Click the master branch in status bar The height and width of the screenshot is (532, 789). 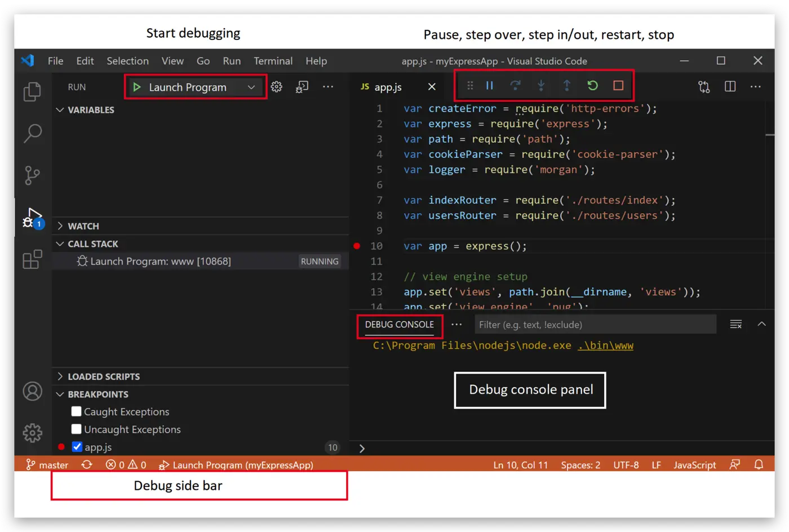[x=47, y=465]
